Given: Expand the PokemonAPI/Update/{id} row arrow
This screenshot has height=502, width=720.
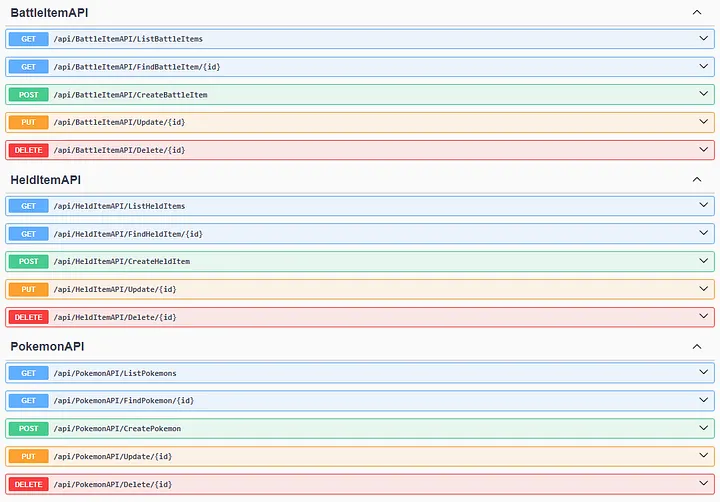Looking at the screenshot, I should pos(703,456).
